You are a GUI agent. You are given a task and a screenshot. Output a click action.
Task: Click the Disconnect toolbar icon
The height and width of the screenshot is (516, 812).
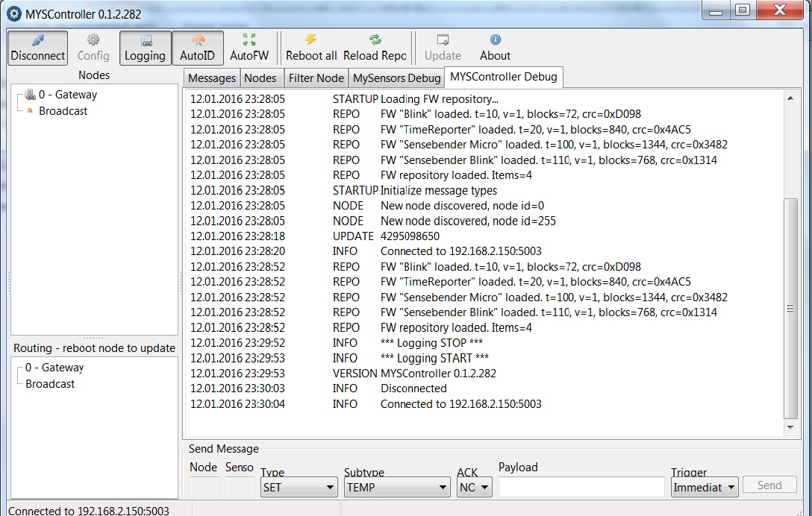coord(37,41)
